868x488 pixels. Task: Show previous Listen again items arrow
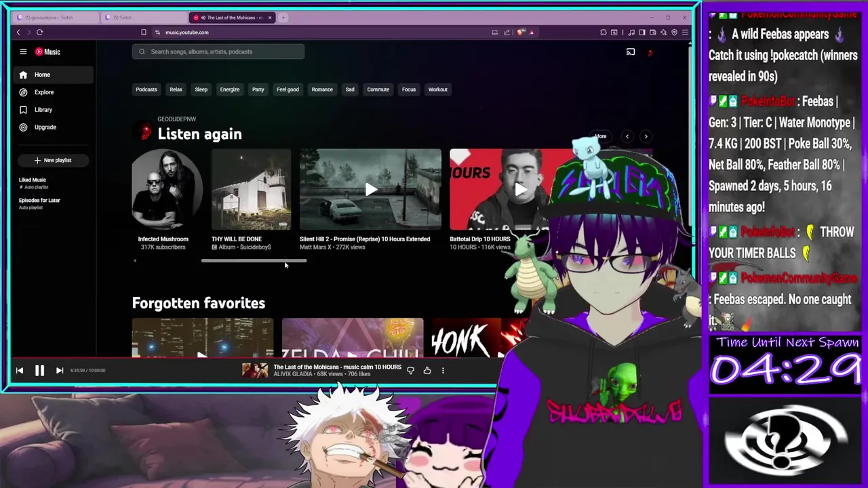[x=627, y=137]
